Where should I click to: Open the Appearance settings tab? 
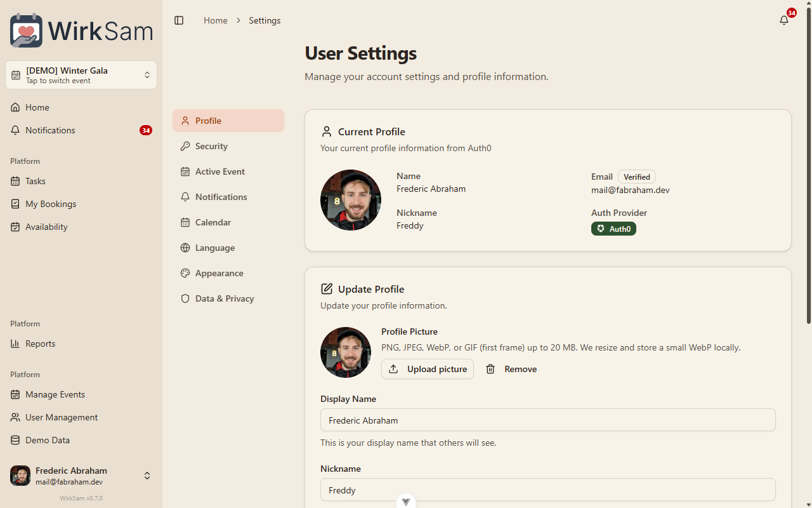(x=228, y=273)
